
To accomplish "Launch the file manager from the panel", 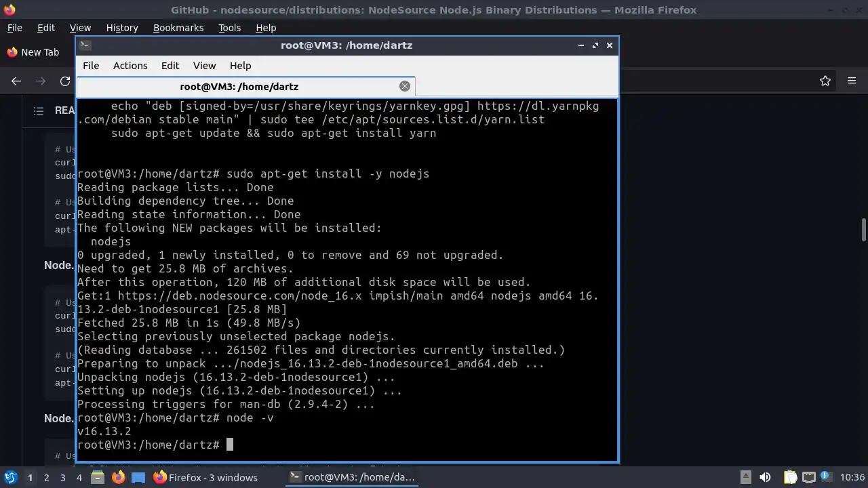I will coord(98,477).
